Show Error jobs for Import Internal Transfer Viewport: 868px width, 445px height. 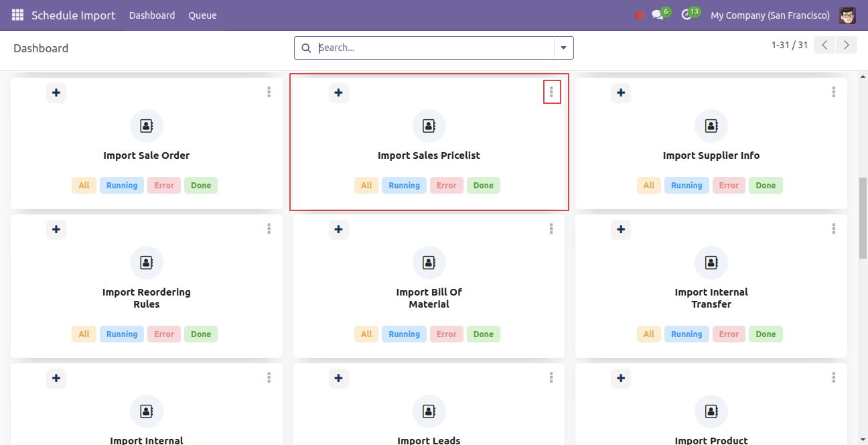pyautogui.click(x=729, y=334)
